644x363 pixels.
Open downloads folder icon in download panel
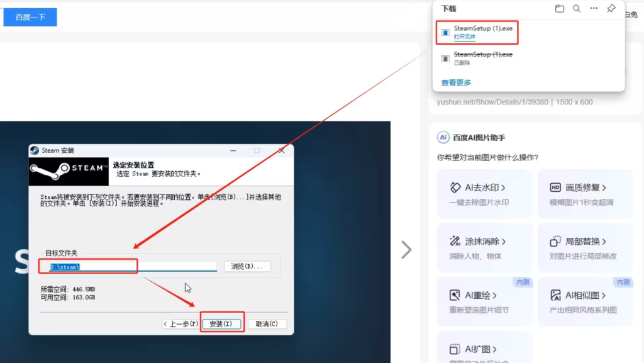(559, 9)
